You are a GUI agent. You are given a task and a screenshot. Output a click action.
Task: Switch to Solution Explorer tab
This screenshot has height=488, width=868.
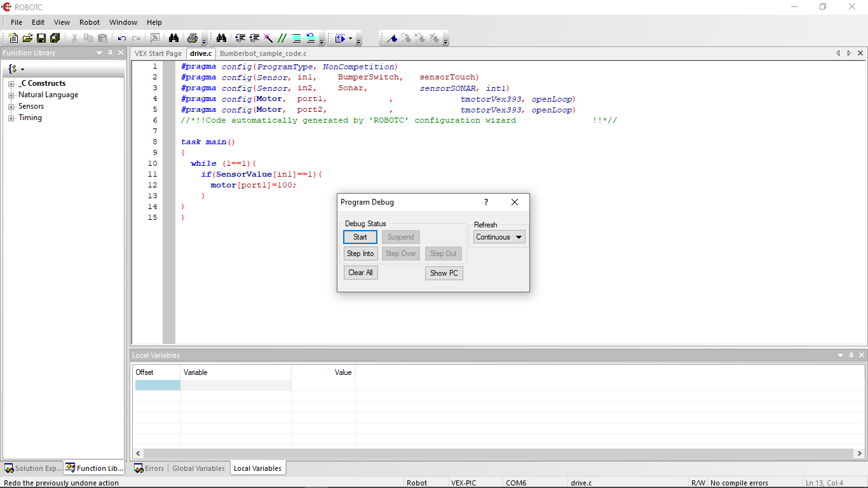32,468
